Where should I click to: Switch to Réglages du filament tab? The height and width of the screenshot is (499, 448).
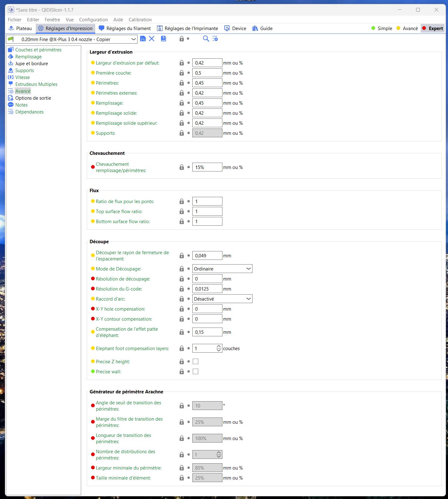[125, 29]
